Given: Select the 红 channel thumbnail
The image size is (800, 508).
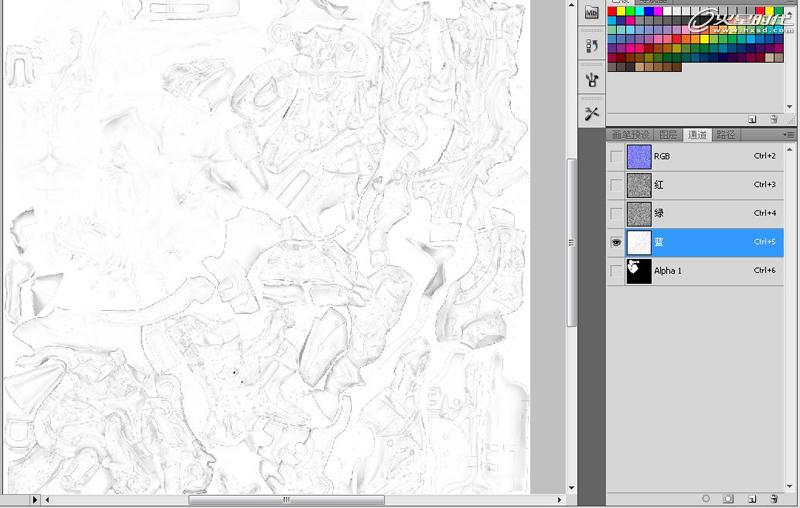Looking at the screenshot, I should click(639, 185).
